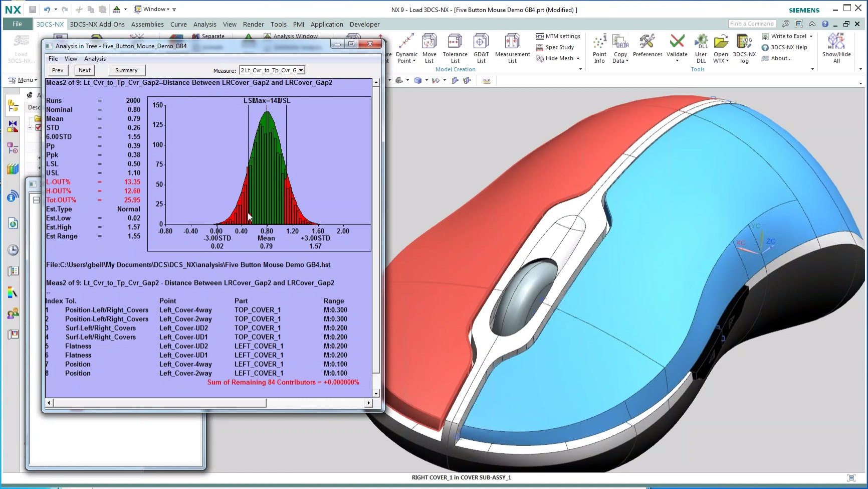Screen dimensions: 868x489
Task: Click the Next measurement button
Action: click(84, 70)
